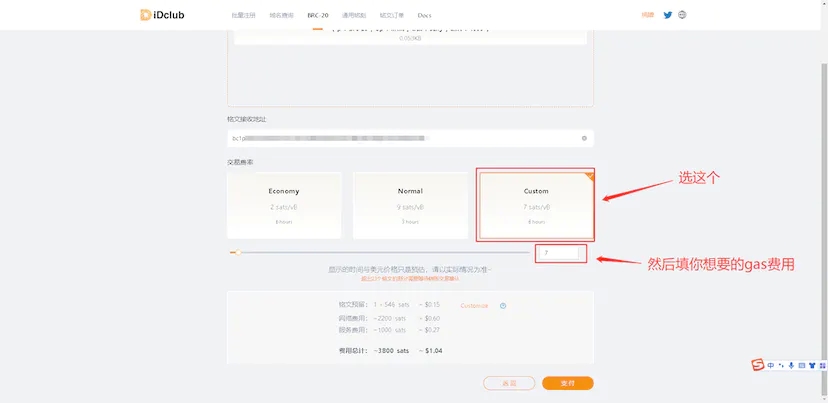Clear the receiving address with the x icon
The width and height of the screenshot is (828, 403).
pyautogui.click(x=584, y=138)
